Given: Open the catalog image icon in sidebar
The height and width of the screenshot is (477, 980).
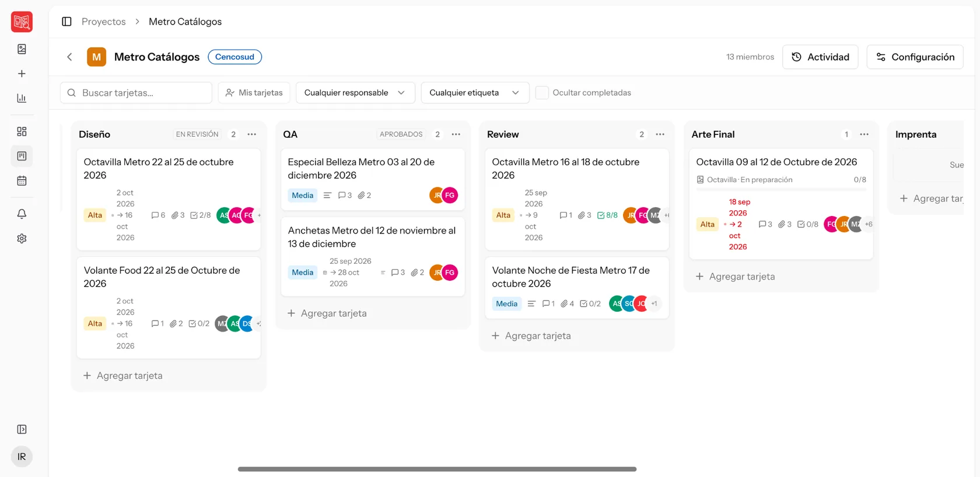Looking at the screenshot, I should [x=22, y=49].
